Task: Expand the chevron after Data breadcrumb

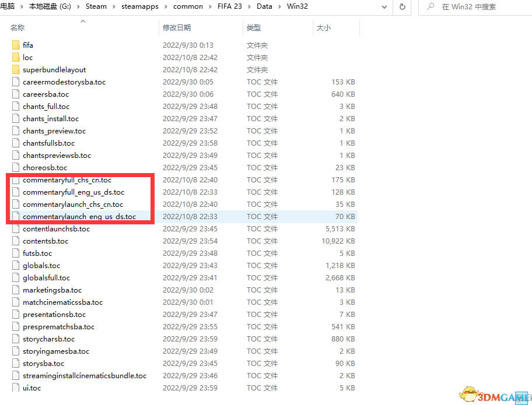Action: tap(279, 6)
